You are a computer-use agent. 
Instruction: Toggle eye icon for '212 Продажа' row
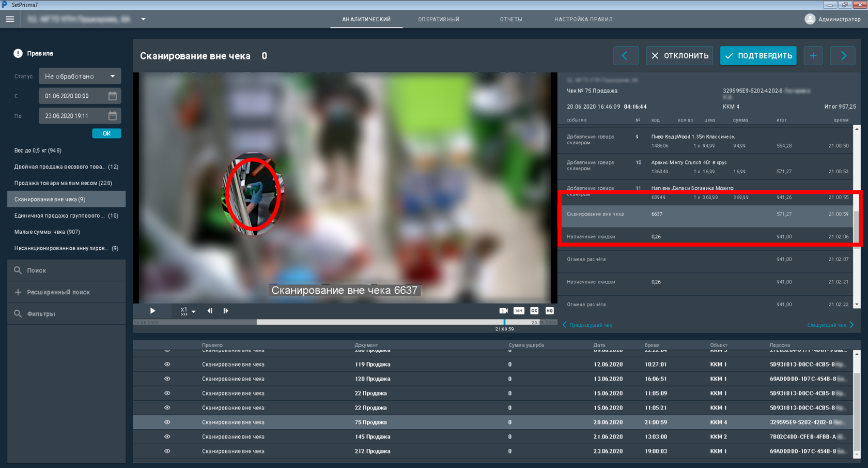tap(167, 451)
